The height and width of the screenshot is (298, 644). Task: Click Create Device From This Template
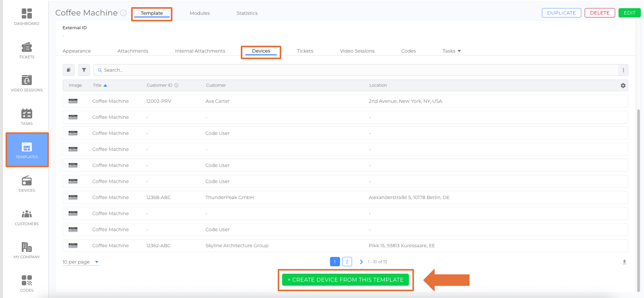[x=345, y=280]
